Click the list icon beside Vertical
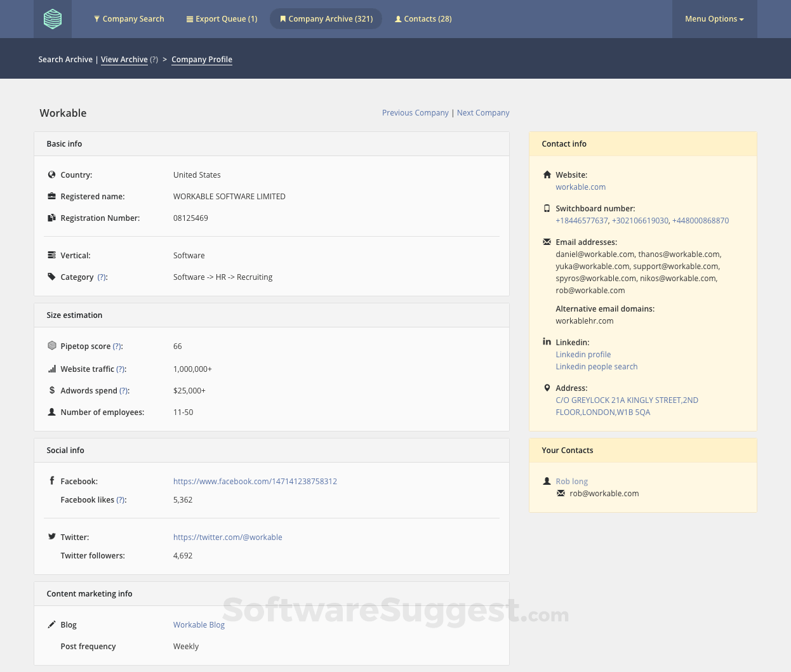The height and width of the screenshot is (672, 791). 52,255
